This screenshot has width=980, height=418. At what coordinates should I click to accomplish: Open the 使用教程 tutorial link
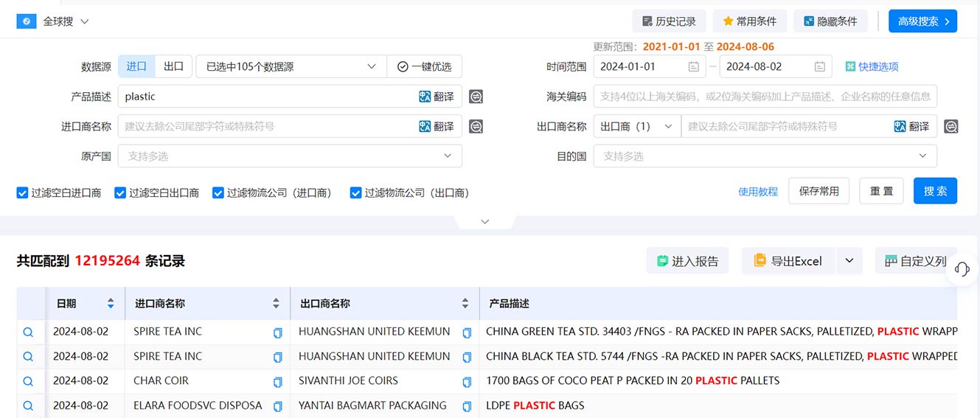[x=758, y=191]
